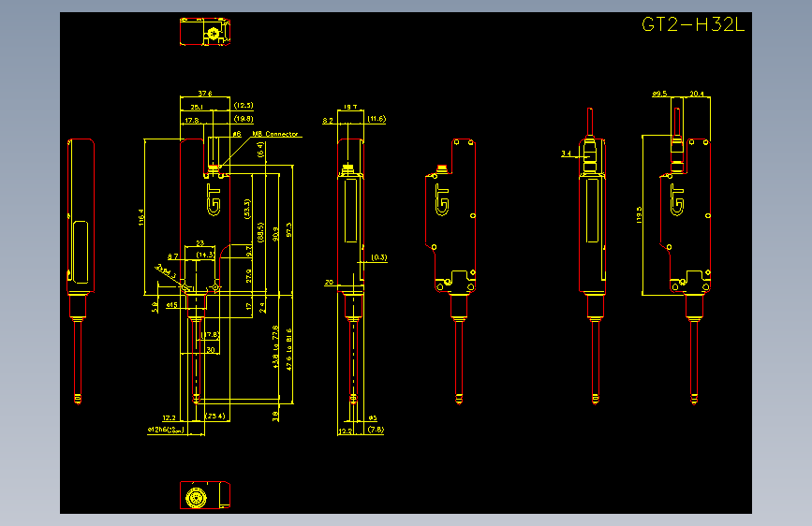812x526 pixels.
Task: Click the ø9.5 cable connector diameter
Action: click(659, 94)
